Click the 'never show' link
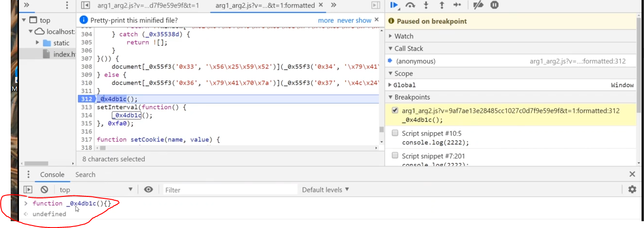This screenshot has width=644, height=228. click(354, 20)
